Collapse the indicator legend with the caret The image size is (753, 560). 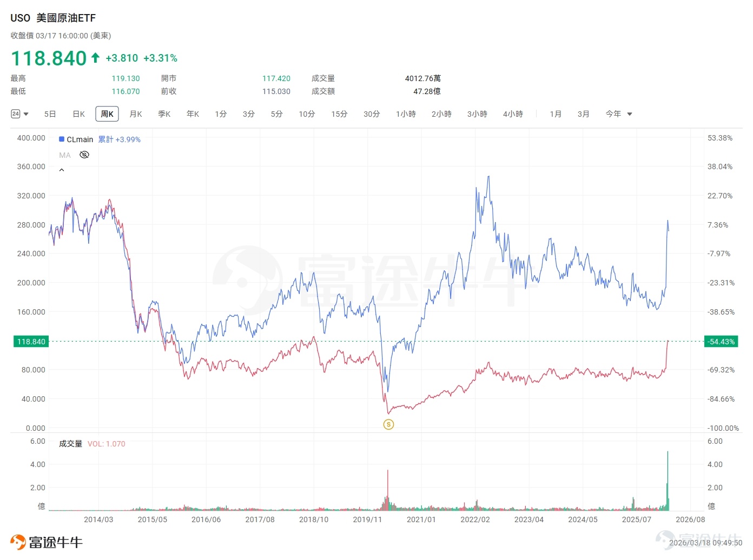point(62,170)
